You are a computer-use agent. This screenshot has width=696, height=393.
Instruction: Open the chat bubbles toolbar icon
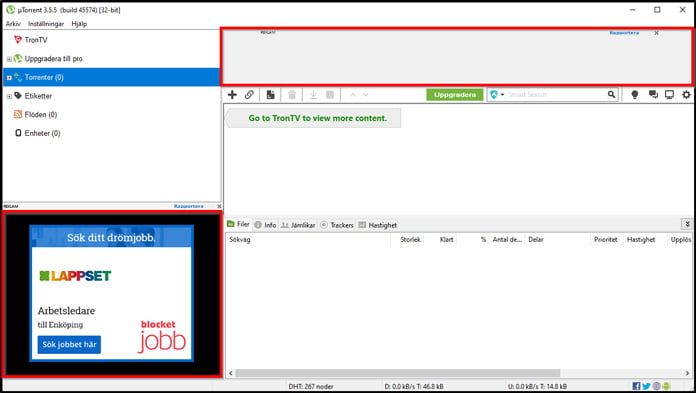(653, 95)
